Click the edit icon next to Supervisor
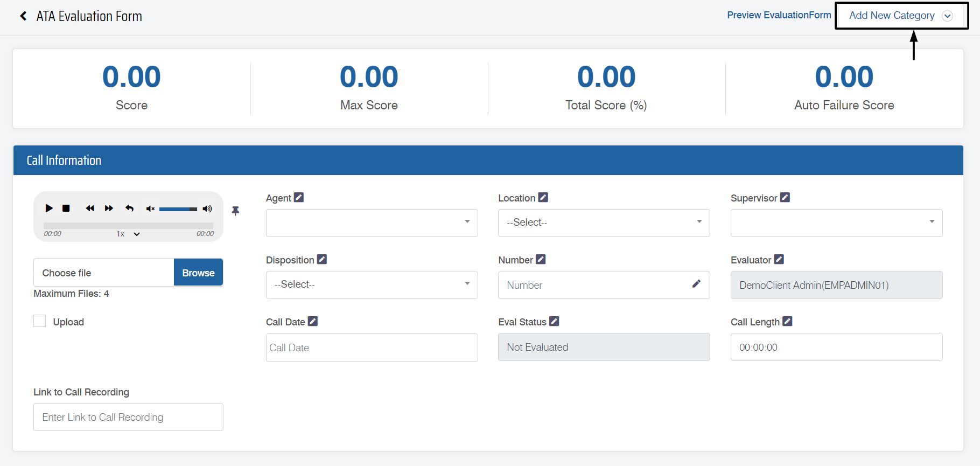The image size is (980, 466). click(x=785, y=198)
